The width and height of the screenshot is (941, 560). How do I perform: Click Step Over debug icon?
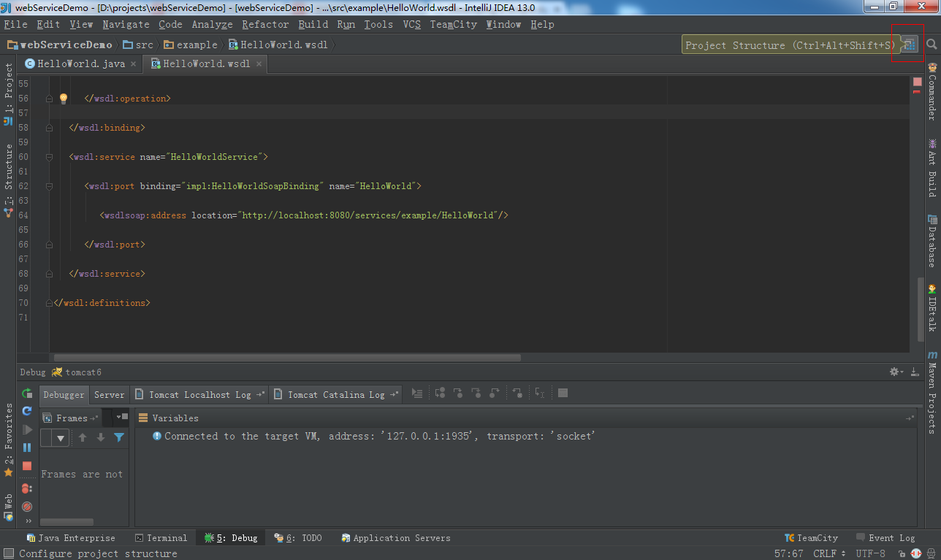(441, 394)
